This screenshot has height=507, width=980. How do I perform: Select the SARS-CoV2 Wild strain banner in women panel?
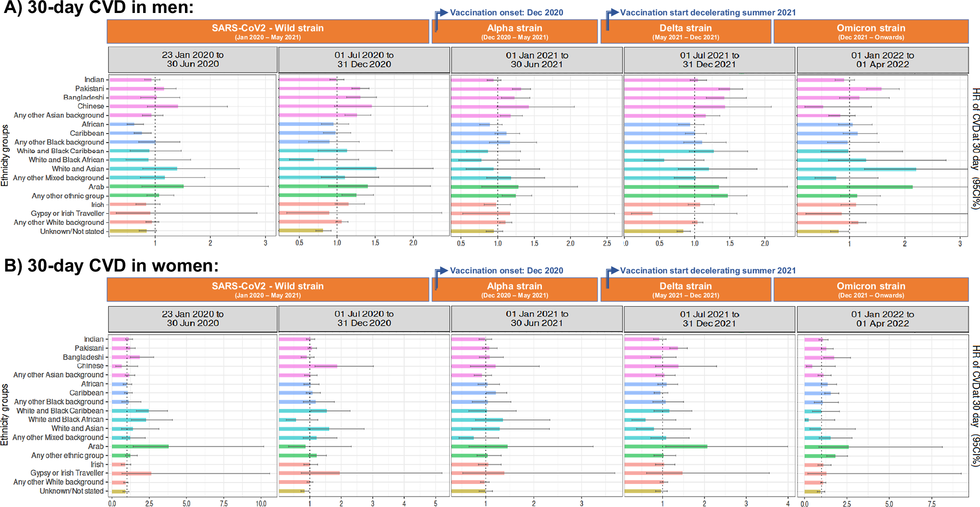point(268,290)
